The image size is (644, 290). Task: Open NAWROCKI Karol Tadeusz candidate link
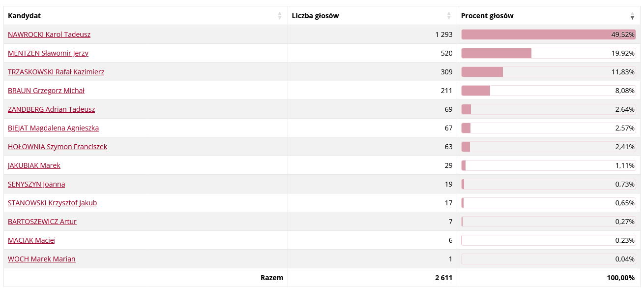click(x=49, y=34)
